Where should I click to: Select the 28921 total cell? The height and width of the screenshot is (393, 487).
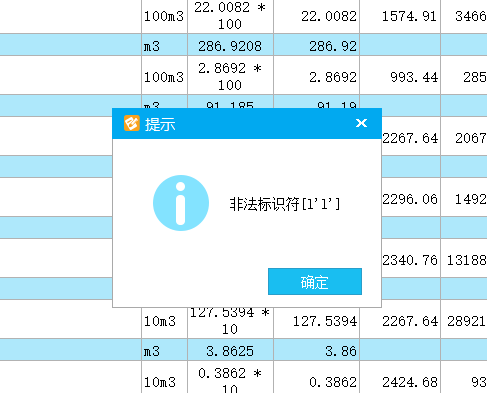pos(464,319)
